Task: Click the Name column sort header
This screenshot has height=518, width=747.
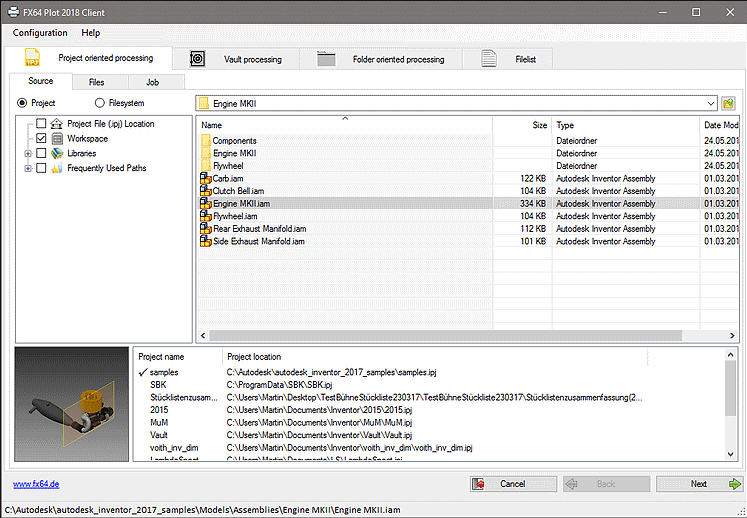Action: 344,125
